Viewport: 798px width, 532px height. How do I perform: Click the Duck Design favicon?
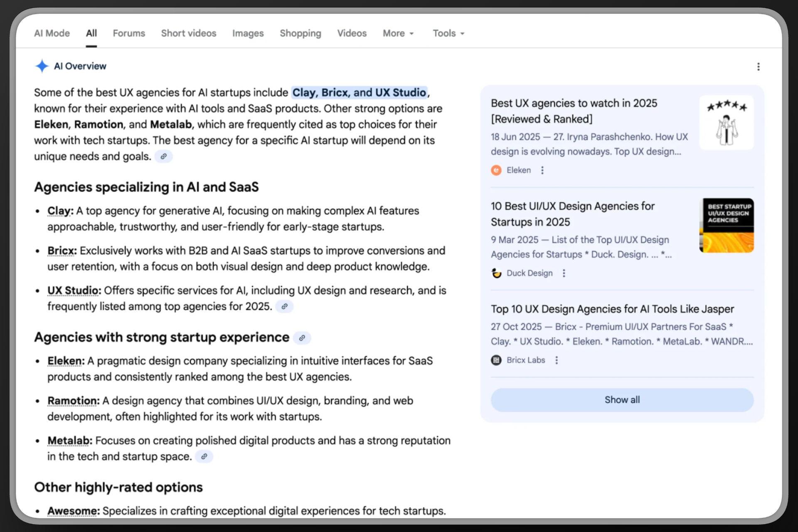(x=496, y=273)
